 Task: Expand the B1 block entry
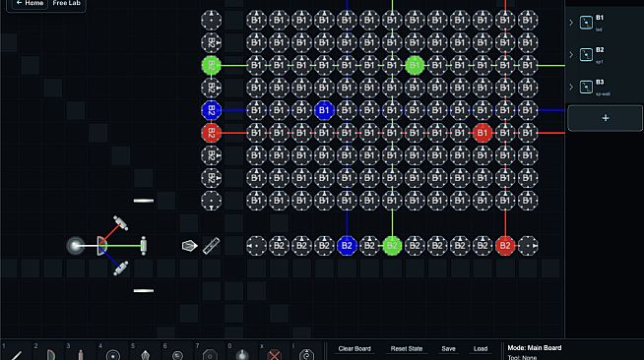point(571,23)
